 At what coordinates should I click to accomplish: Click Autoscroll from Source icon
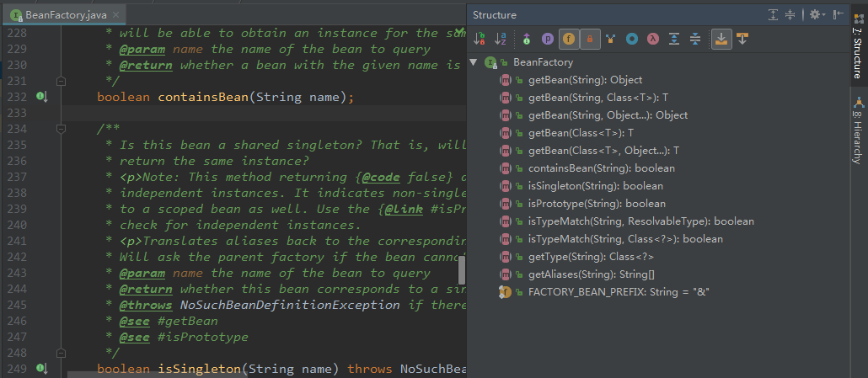(742, 39)
